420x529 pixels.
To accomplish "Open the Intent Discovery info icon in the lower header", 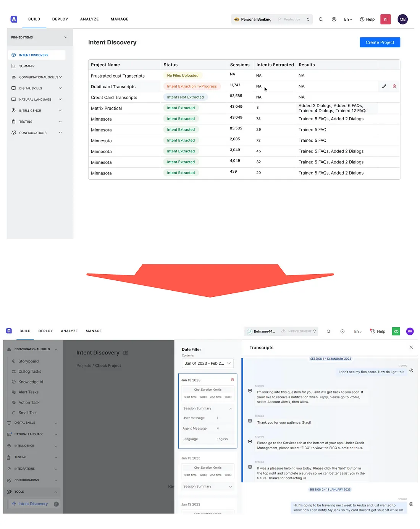I will (x=126, y=353).
